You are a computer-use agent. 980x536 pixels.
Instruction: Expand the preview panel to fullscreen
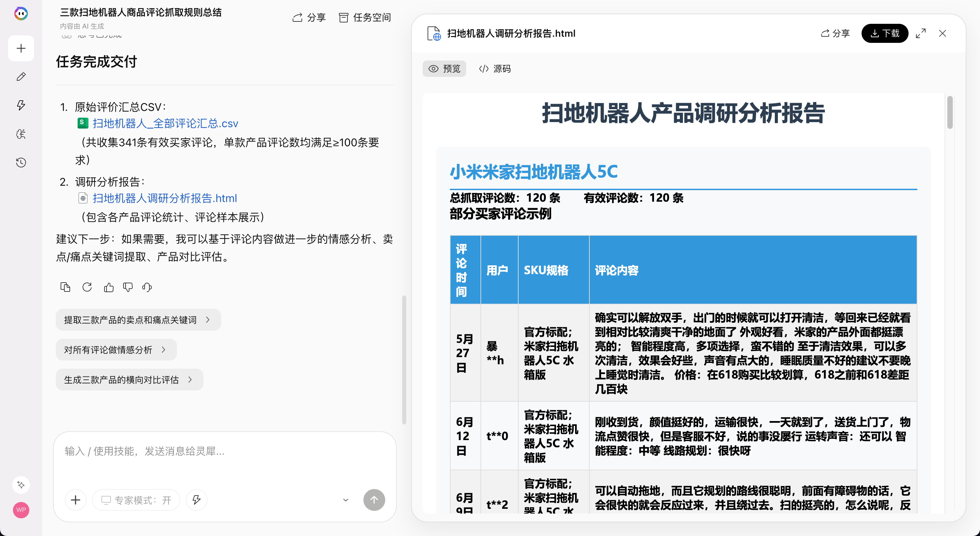click(921, 33)
